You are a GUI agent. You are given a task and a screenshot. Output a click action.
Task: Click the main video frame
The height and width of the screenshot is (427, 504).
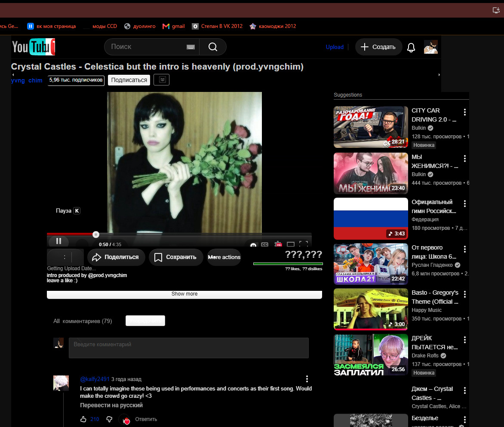(184, 162)
